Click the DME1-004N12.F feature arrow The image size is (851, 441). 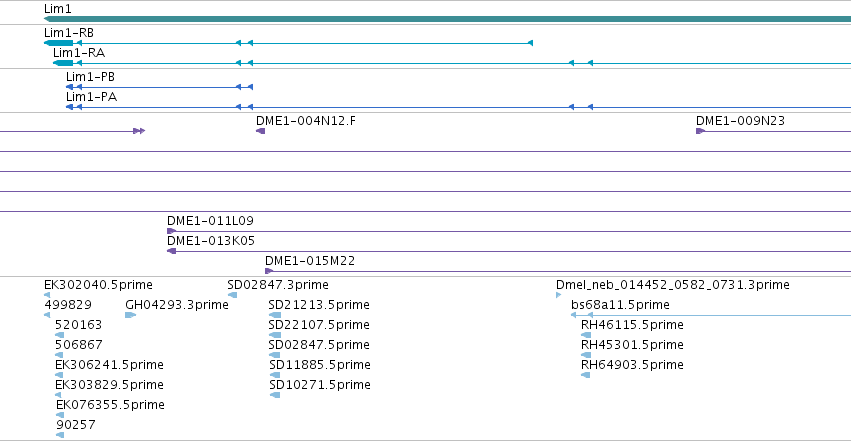click(x=261, y=131)
